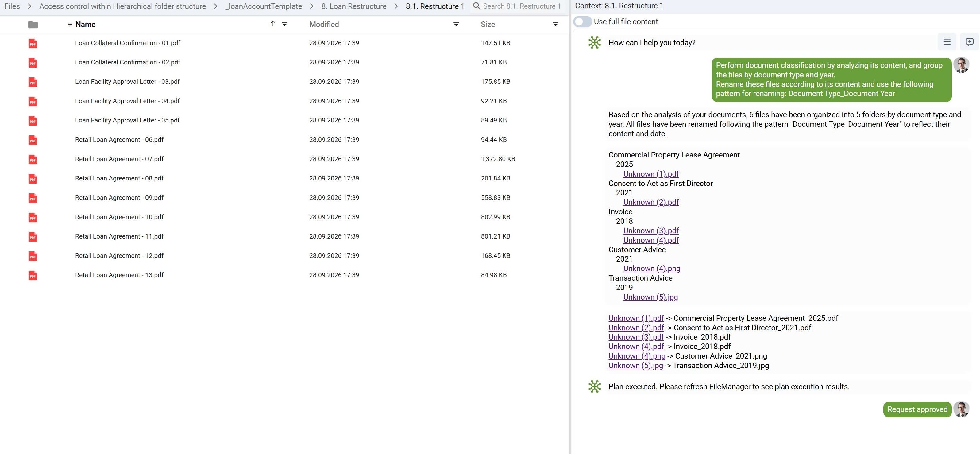Open the Size column filter icon
980x454 pixels.
pyautogui.click(x=555, y=24)
